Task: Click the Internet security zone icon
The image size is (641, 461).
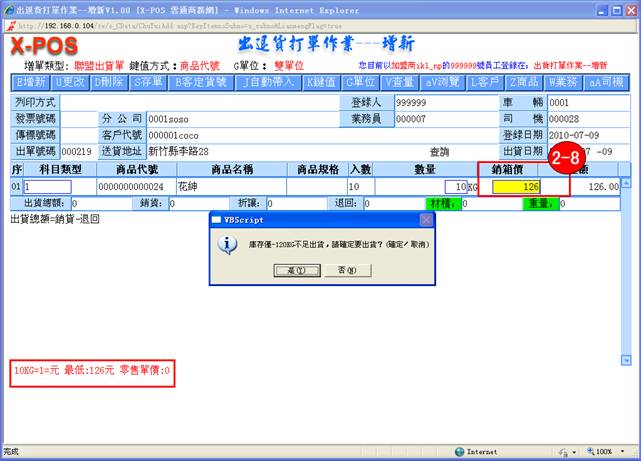Action: (459, 452)
